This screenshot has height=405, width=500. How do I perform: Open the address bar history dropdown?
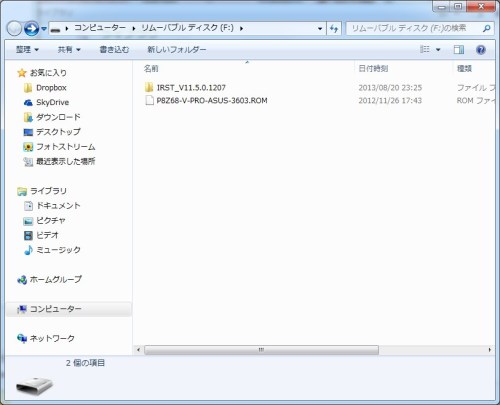[x=320, y=29]
